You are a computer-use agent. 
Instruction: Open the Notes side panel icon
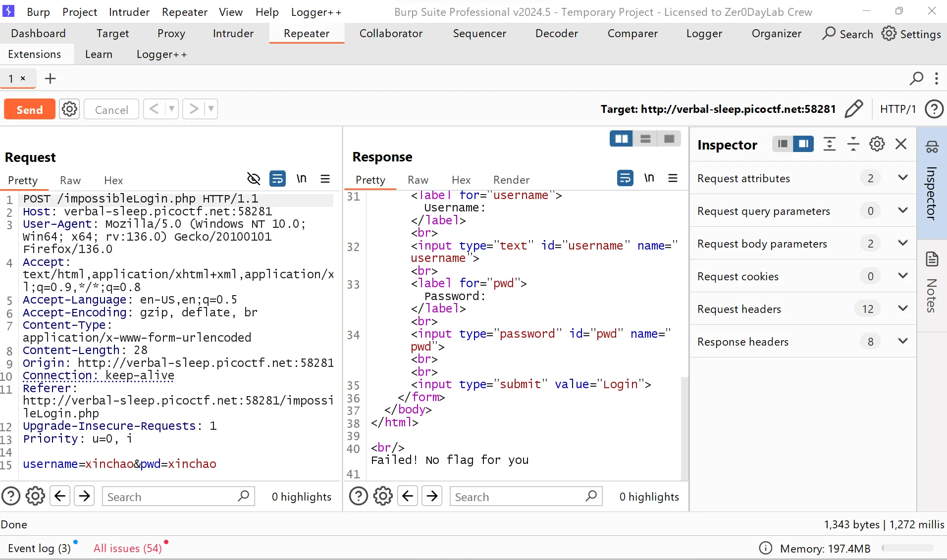tap(932, 259)
